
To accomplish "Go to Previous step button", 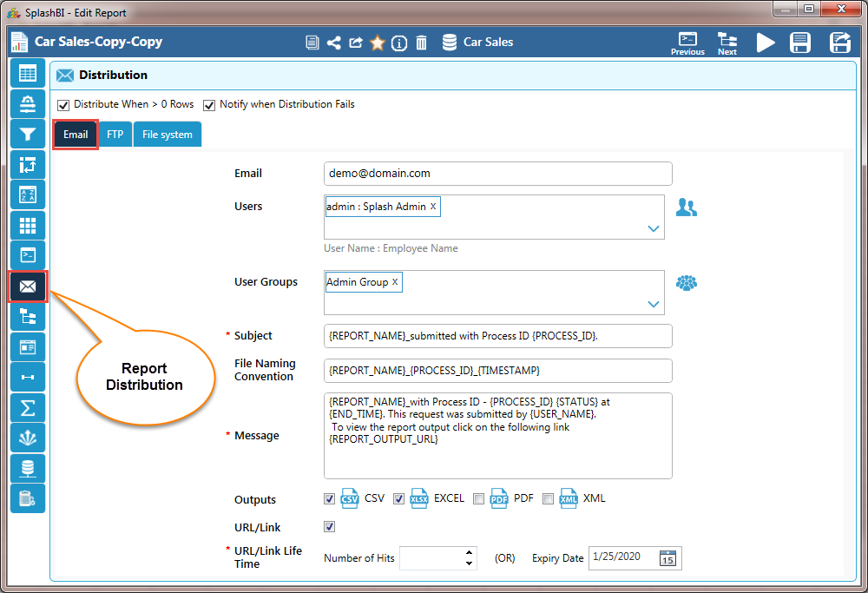I will point(687,43).
